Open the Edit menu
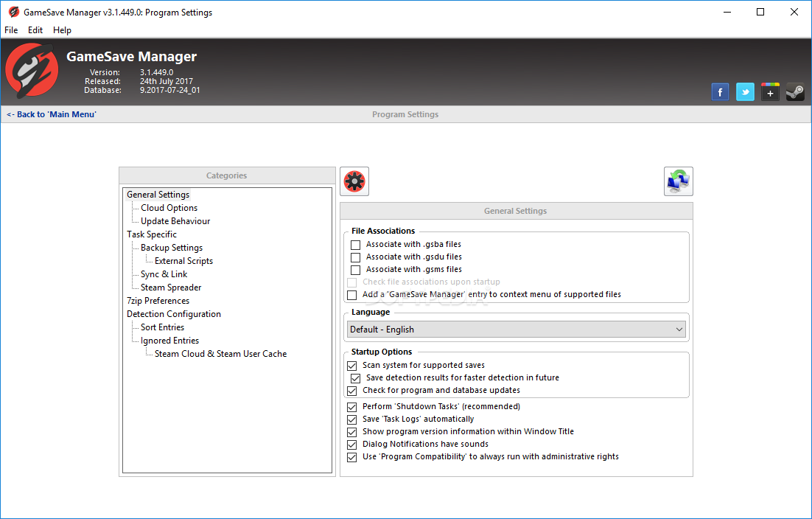Image resolution: width=812 pixels, height=519 pixels. point(35,30)
